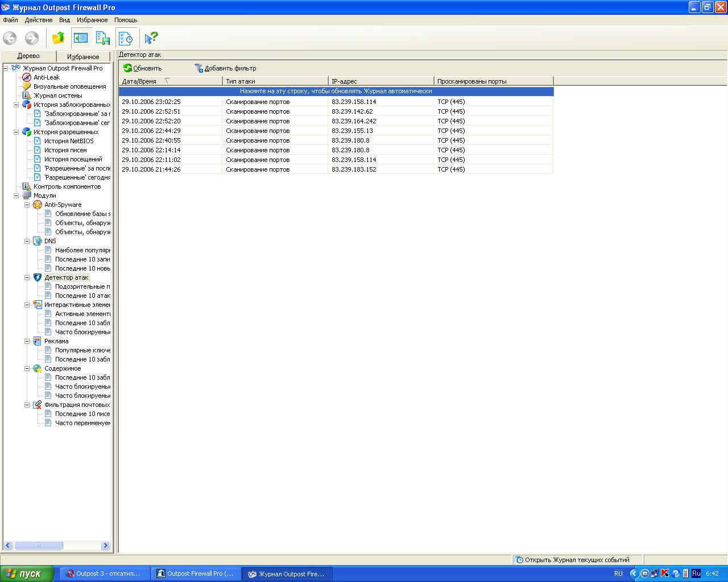
Task: Switch to the Дерево tab
Action: click(x=28, y=56)
